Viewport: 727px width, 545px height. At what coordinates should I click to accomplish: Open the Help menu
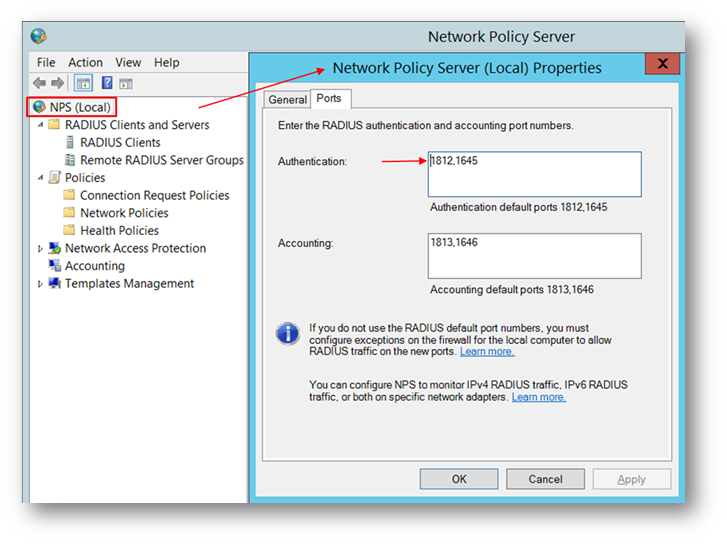(166, 63)
